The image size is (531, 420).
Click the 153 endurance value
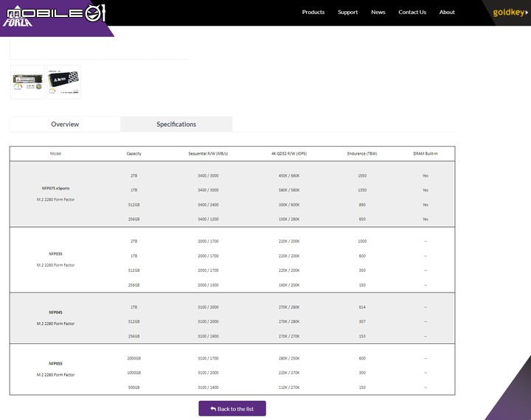point(362,337)
